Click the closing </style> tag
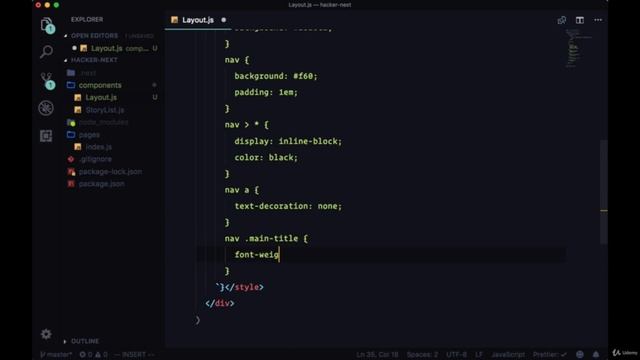 (244, 287)
